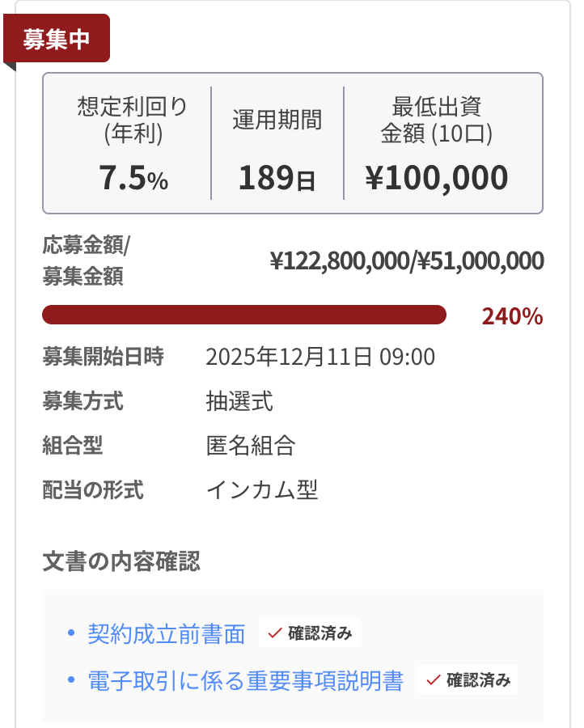The width and height of the screenshot is (584, 728).
Task: Click the ¥100,000 minimum investment amount
Action: [x=437, y=178]
